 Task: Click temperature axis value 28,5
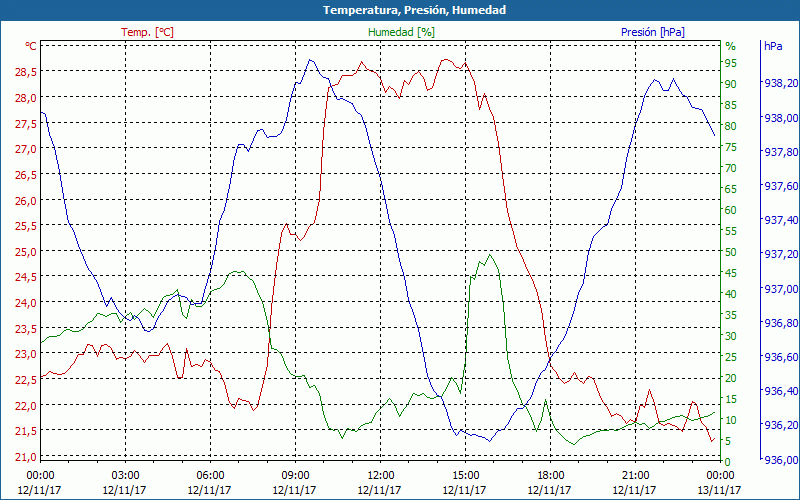point(26,72)
